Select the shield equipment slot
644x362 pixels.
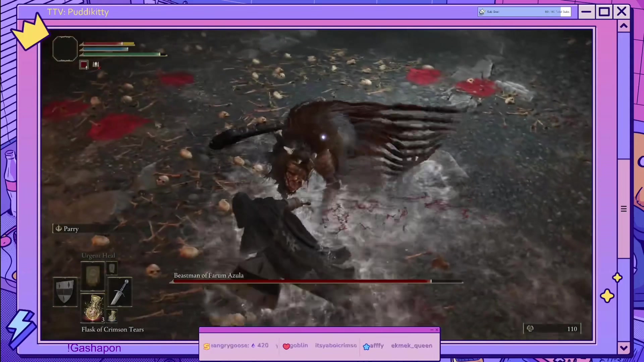pyautogui.click(x=65, y=292)
